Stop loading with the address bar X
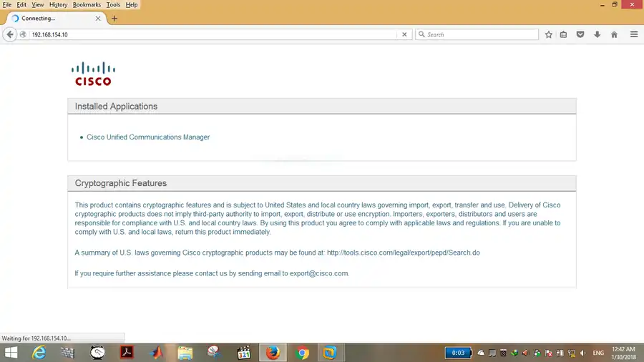Screen dimensions: 644x362 (404, 34)
